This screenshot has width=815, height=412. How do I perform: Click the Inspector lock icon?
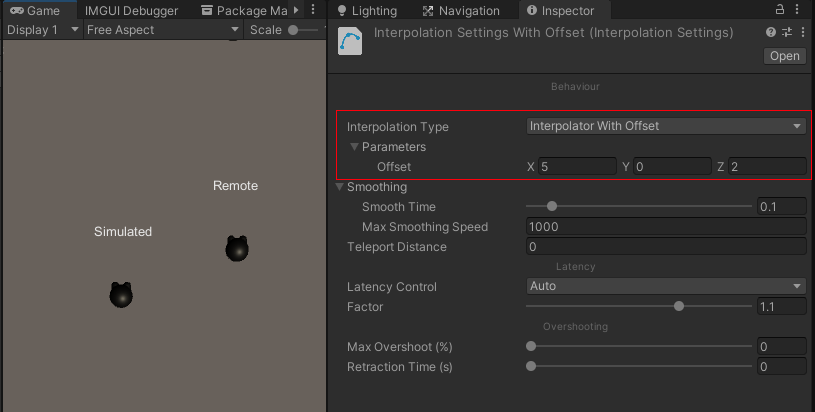click(781, 10)
